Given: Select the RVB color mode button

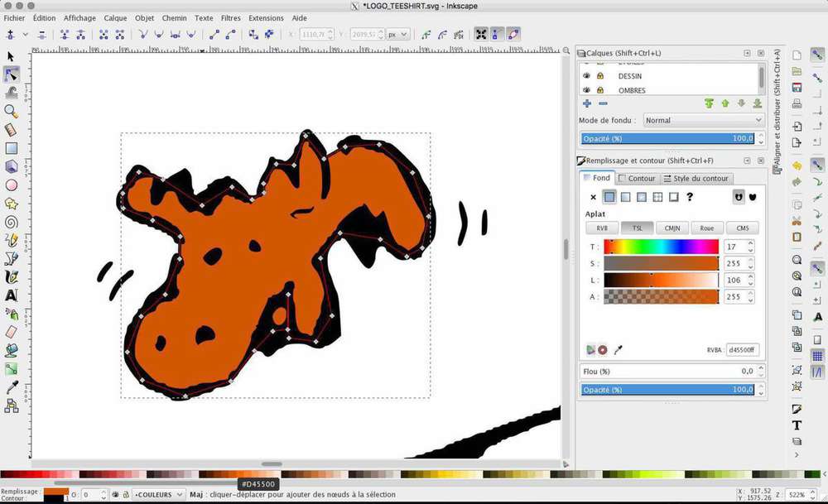Looking at the screenshot, I should (602, 228).
